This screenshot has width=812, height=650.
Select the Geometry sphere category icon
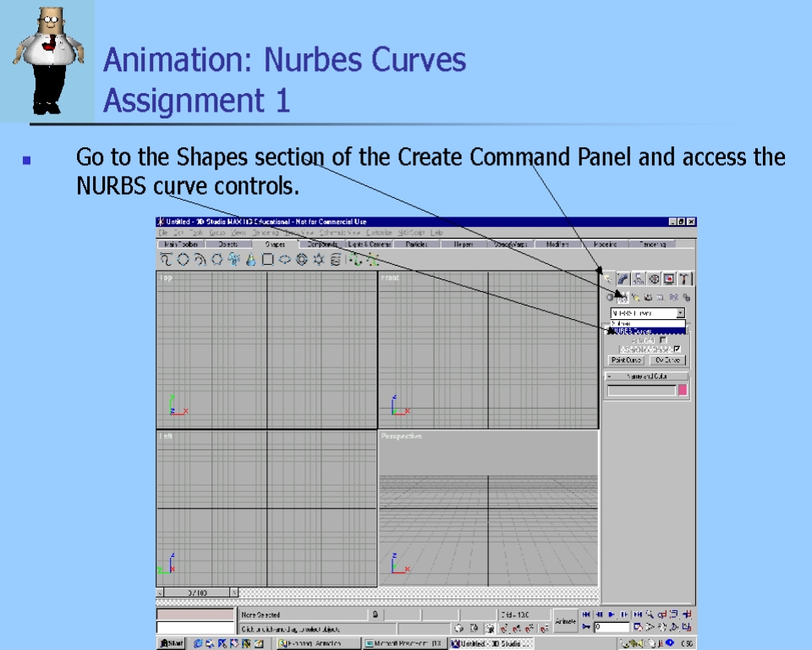coord(609,297)
